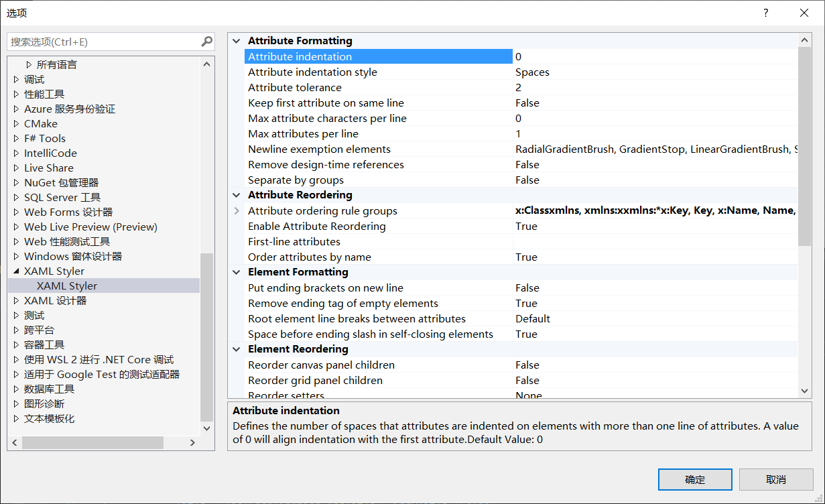Toggle Reorder canvas panel children value
825x504 pixels.
tap(655, 365)
